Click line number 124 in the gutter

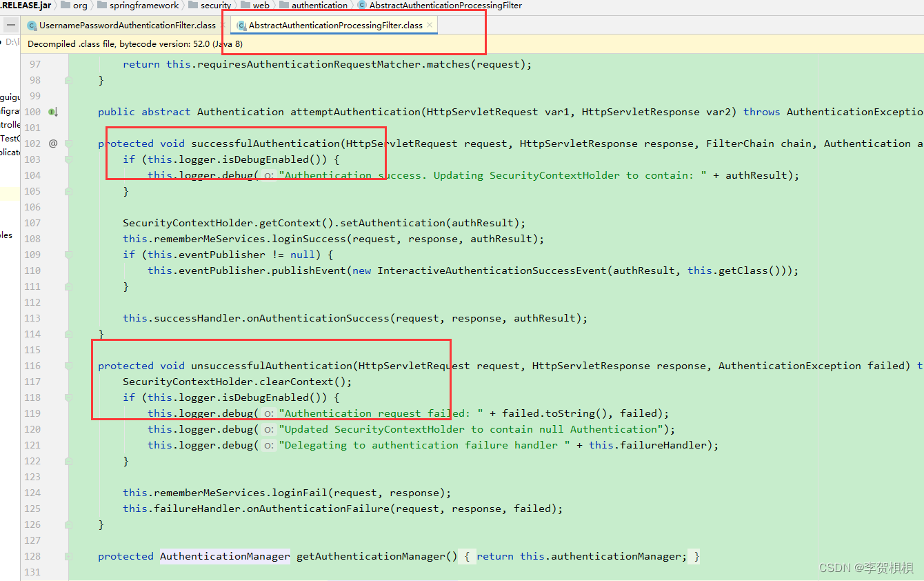click(x=32, y=493)
